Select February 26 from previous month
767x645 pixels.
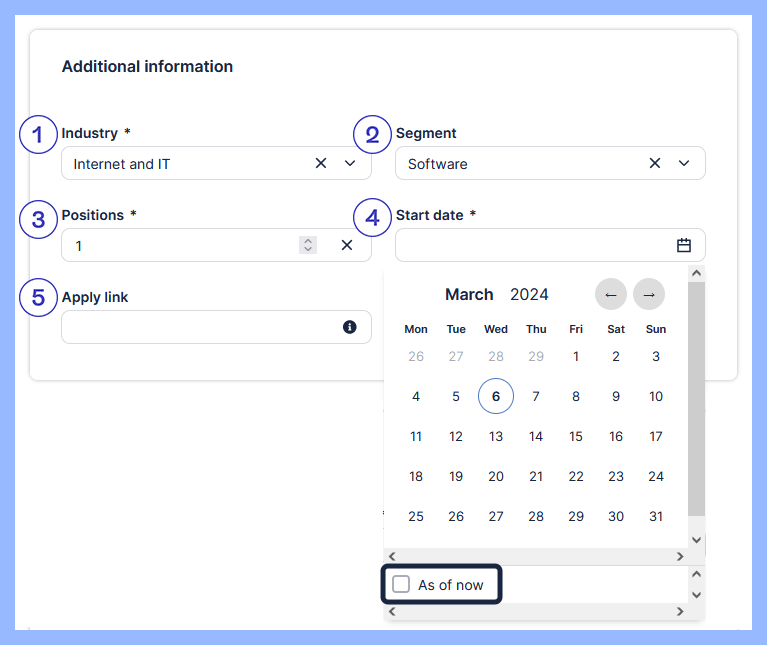(416, 356)
